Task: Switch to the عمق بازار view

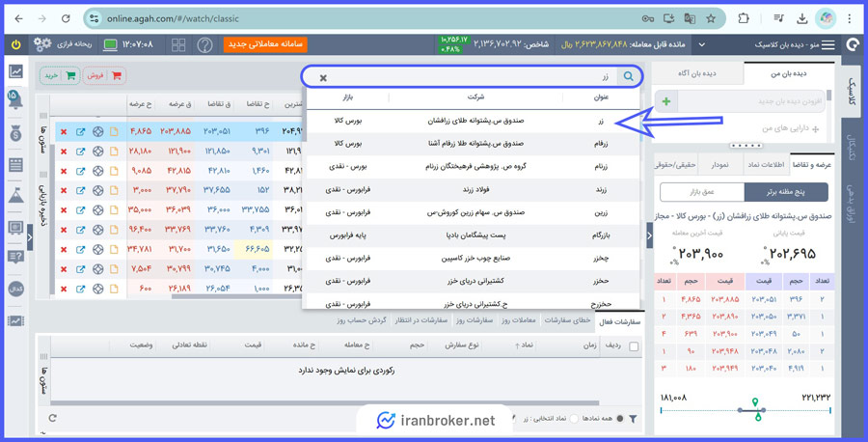Action: tap(702, 192)
